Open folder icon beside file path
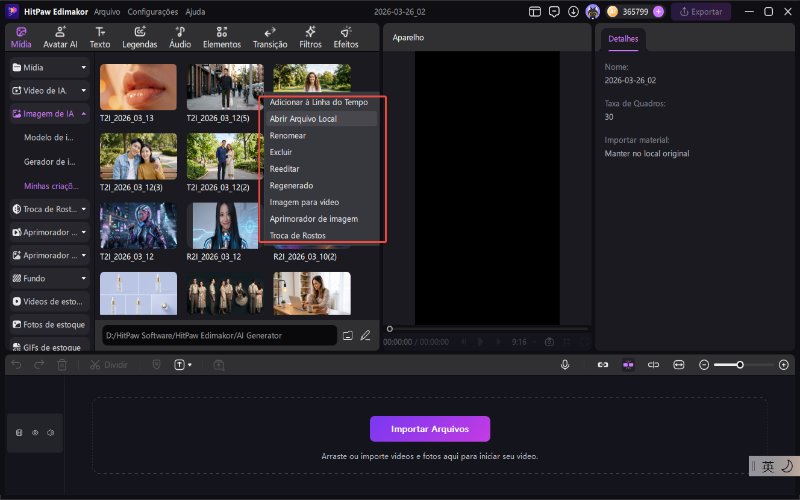The height and width of the screenshot is (500, 800). [x=348, y=335]
